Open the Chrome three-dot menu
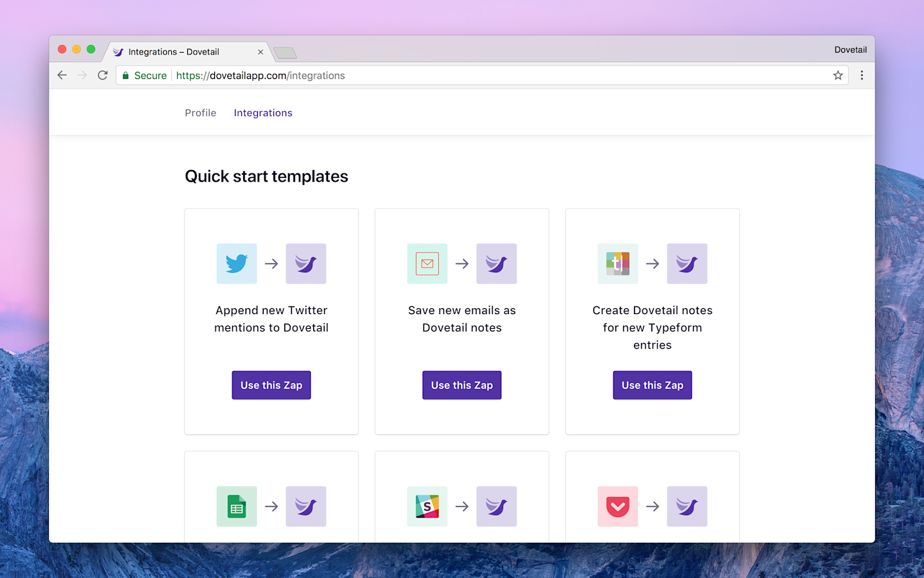This screenshot has width=924, height=578. (x=862, y=75)
